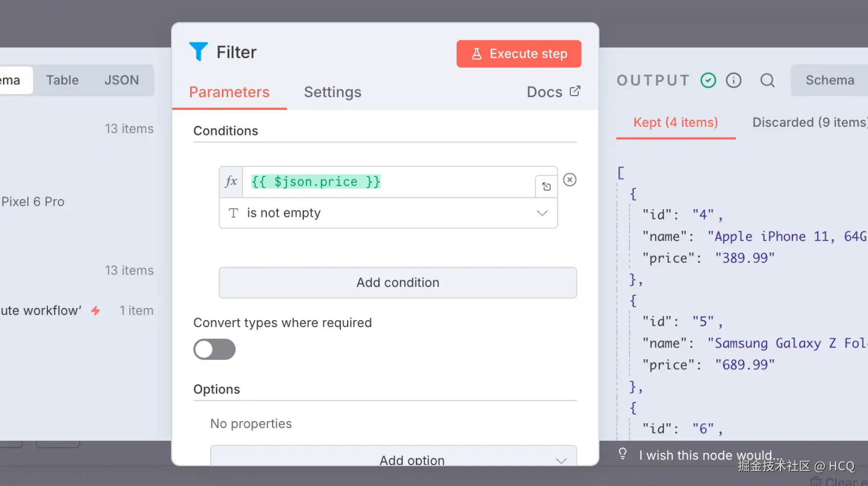Open the expression editor expand icon
Viewport: 868px width, 486px height.
[x=546, y=187]
